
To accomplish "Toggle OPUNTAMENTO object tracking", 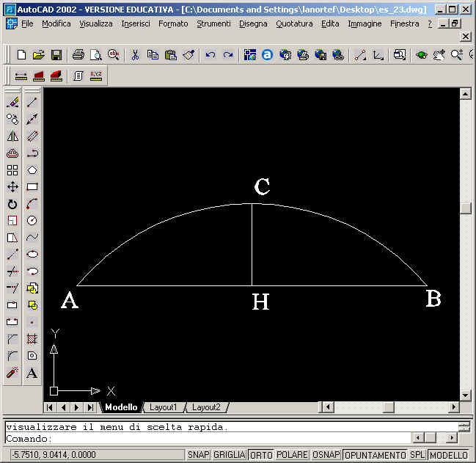I will [376, 455].
